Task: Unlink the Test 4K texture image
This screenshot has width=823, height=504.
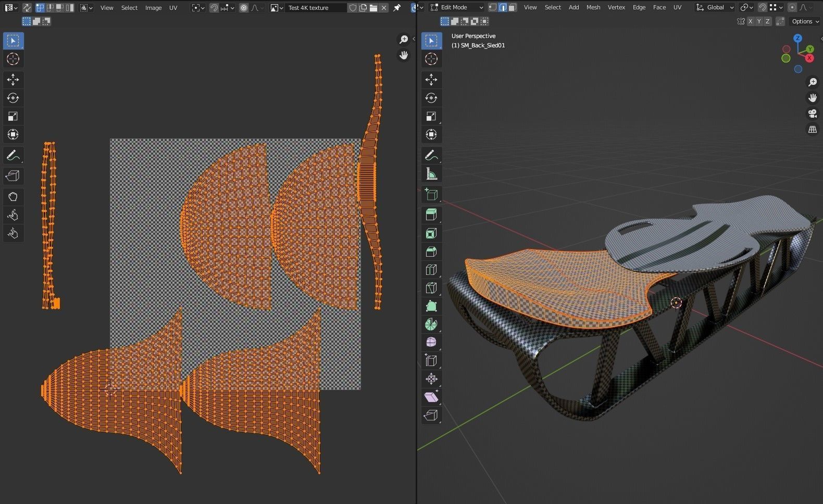Action: (384, 8)
